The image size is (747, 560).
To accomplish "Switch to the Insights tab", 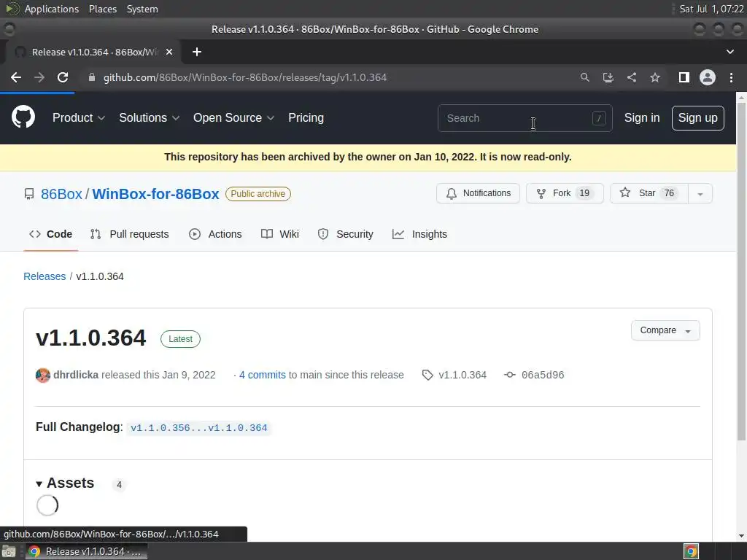I will pyautogui.click(x=419, y=234).
